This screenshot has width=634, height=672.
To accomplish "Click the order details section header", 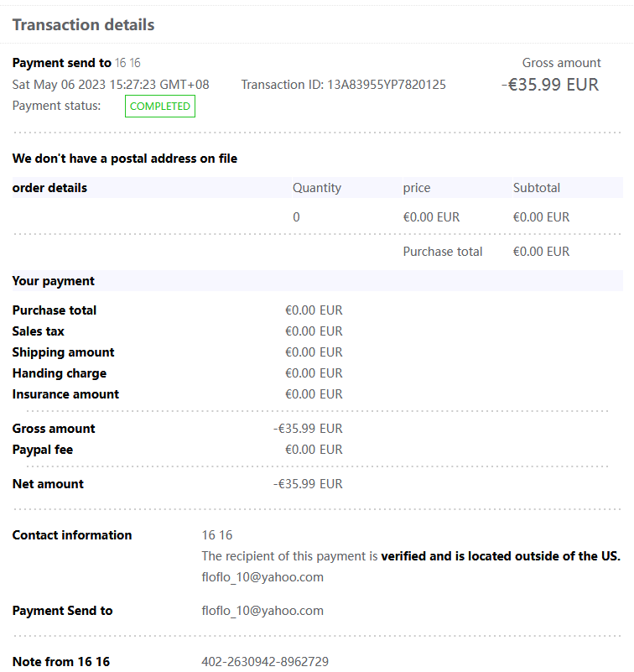I will pyautogui.click(x=49, y=188).
